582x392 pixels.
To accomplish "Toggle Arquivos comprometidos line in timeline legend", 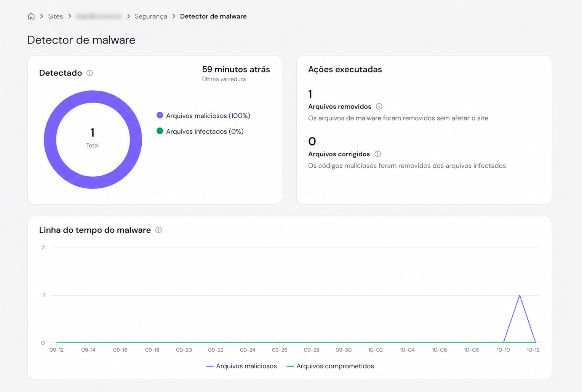I will click(330, 366).
